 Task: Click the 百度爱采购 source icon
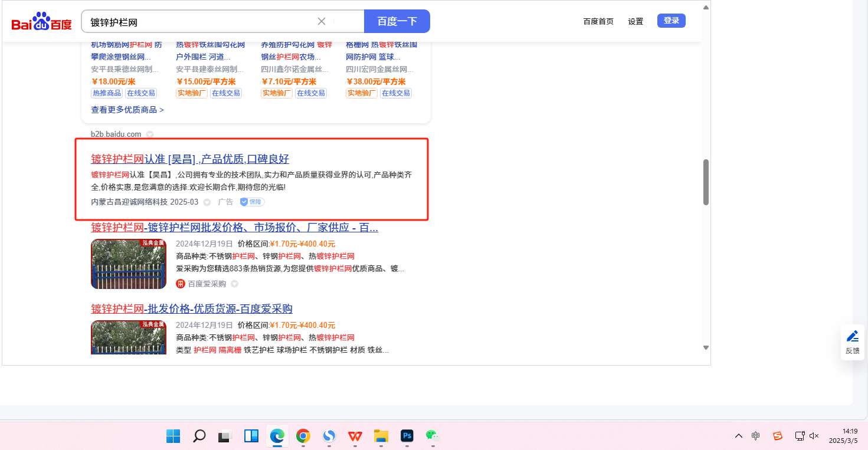[181, 284]
